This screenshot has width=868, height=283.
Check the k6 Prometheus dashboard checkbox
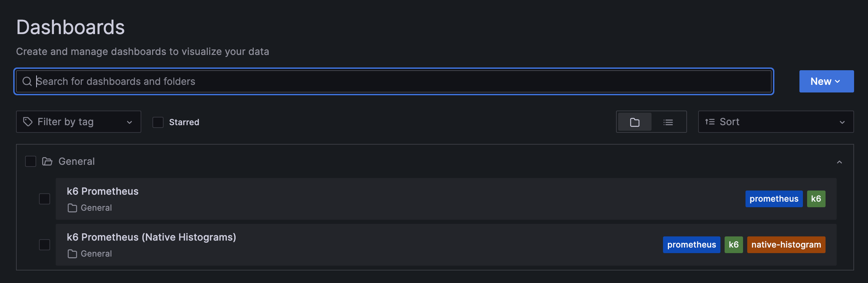coord(45,199)
